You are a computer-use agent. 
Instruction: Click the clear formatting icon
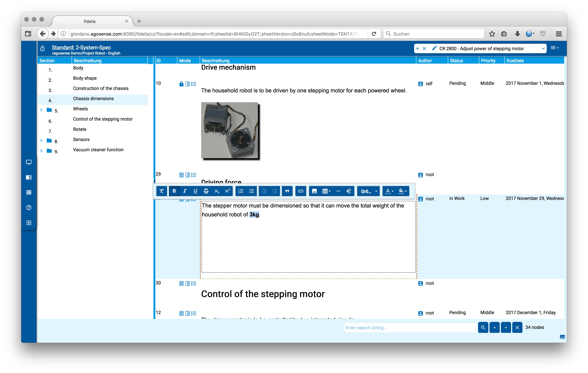pyautogui.click(x=161, y=191)
